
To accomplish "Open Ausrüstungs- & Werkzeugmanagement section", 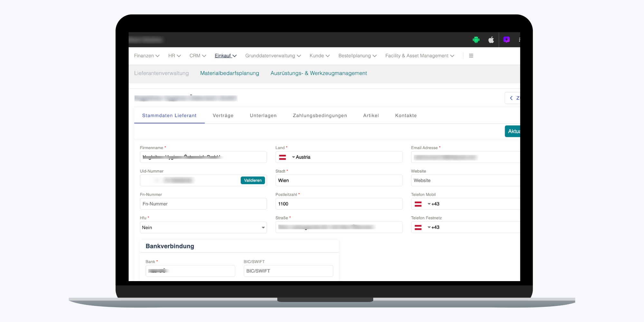I will tap(318, 73).
